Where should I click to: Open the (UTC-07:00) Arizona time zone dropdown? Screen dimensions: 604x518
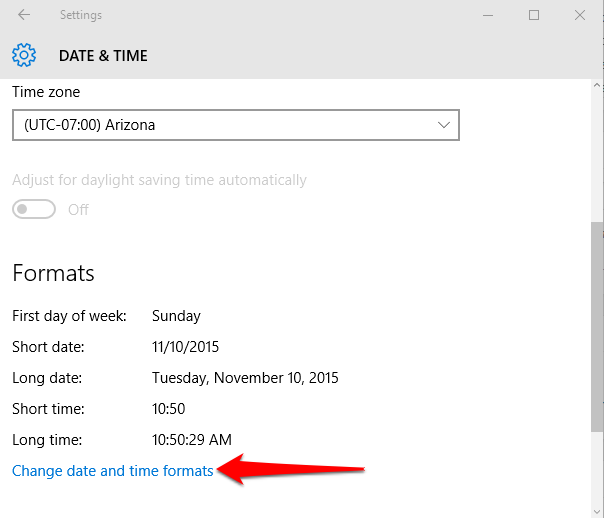236,125
